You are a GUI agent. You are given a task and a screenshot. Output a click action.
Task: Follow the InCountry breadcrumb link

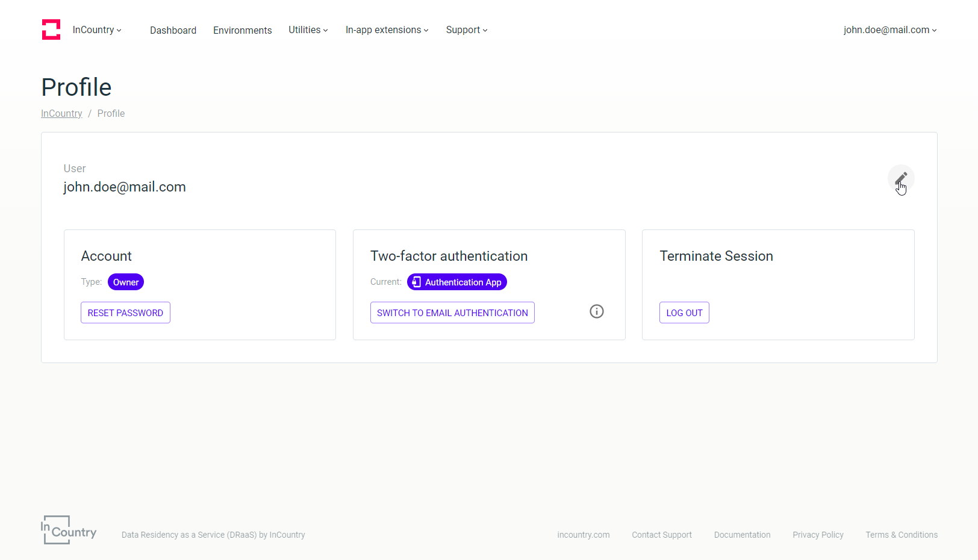(61, 113)
